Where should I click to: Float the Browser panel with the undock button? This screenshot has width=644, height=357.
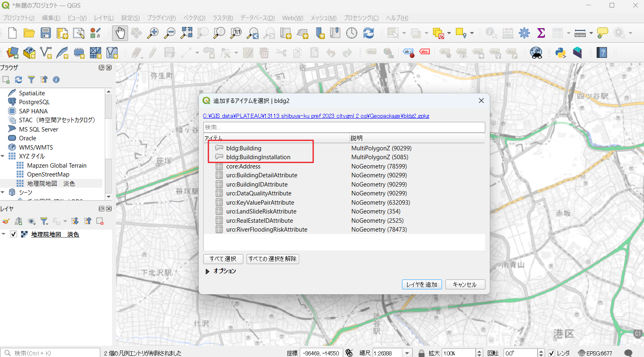[x=102, y=68]
